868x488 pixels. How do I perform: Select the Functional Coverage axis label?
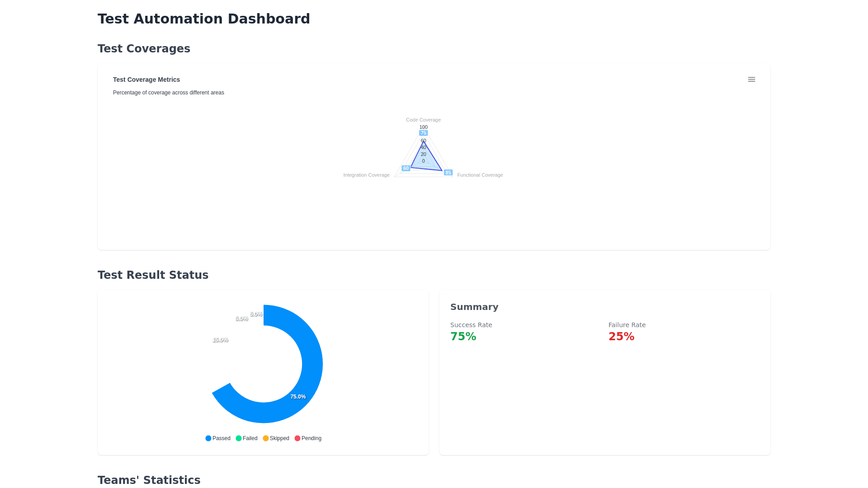pos(480,175)
